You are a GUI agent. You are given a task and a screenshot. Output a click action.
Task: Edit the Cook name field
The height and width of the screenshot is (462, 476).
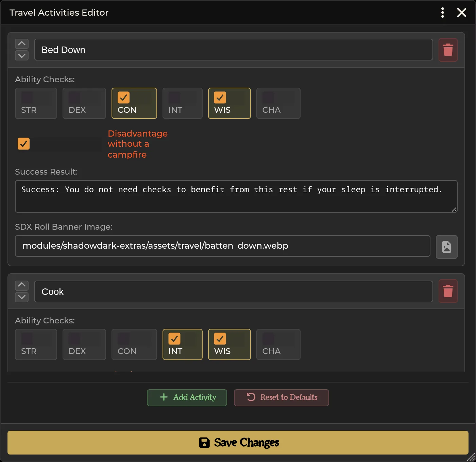(x=233, y=291)
